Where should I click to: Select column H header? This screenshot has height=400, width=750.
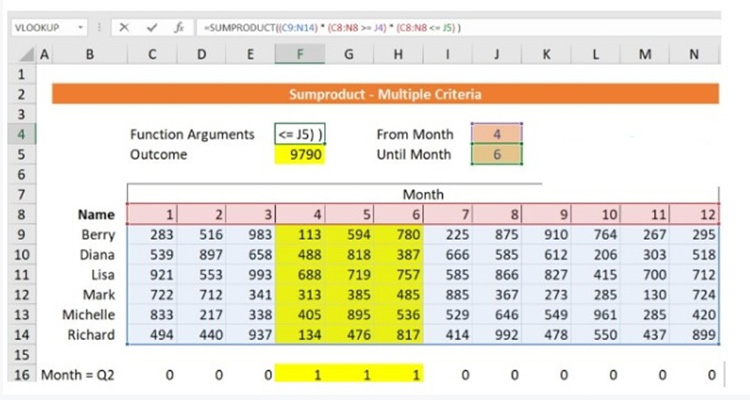point(398,55)
